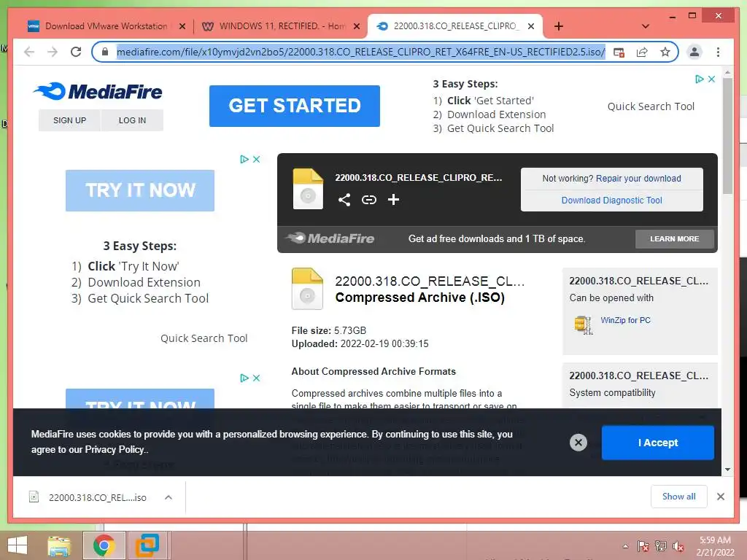The height and width of the screenshot is (560, 747).
Task: Open Chrome's three-dot menu
Action: 718,52
